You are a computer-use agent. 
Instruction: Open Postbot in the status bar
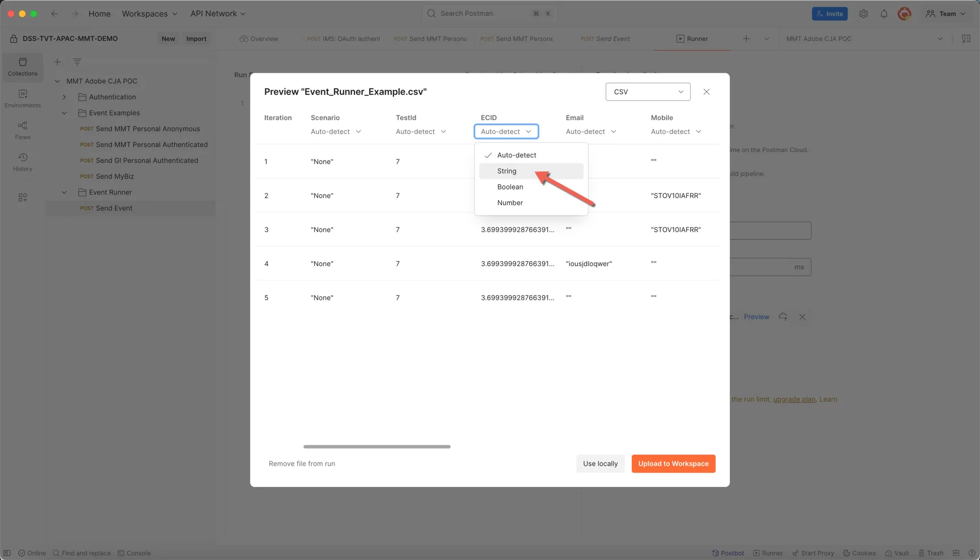728,553
